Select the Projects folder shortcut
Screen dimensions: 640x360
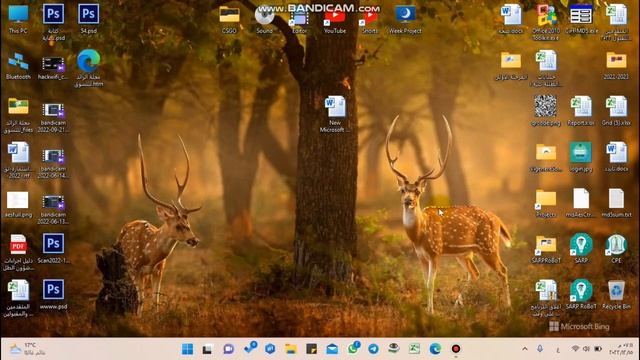pyautogui.click(x=546, y=203)
